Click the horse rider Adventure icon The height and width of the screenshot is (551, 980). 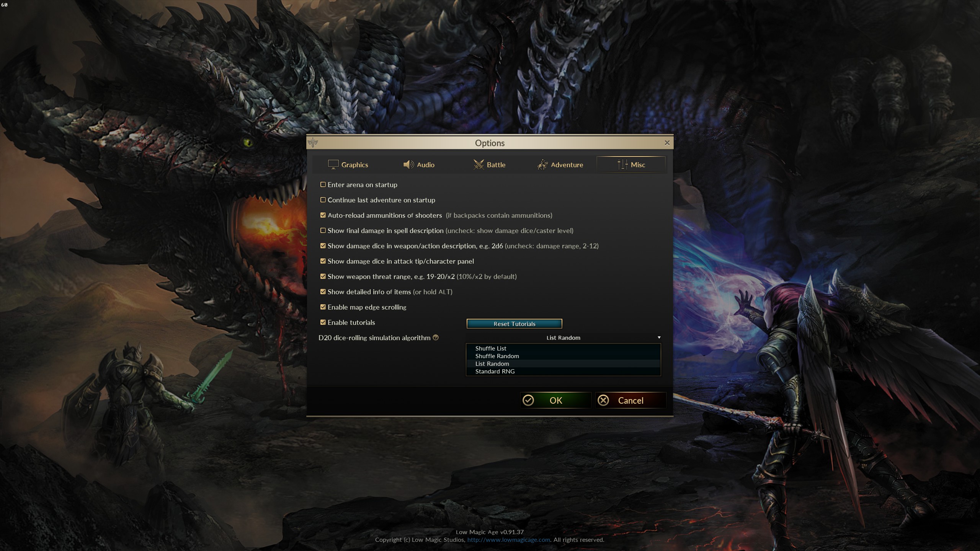click(542, 165)
